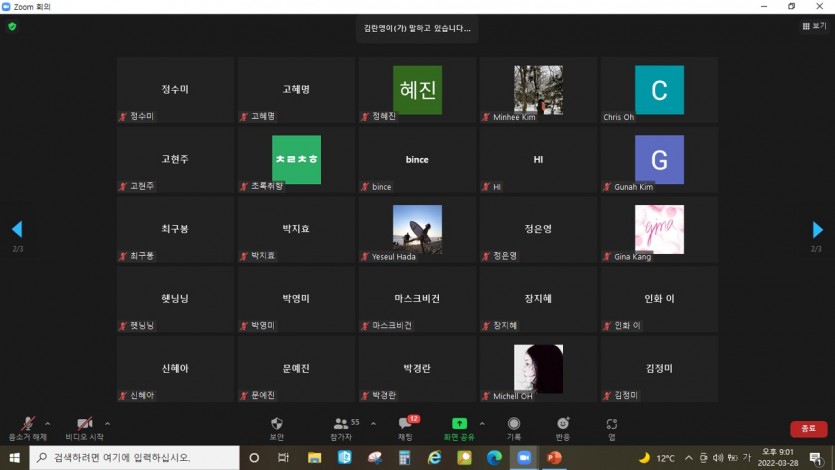Select 고현주 participant tile
835x470 pixels.
pyautogui.click(x=175, y=160)
